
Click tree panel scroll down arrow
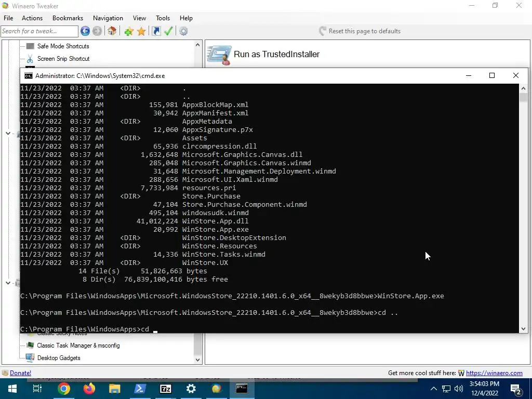coord(198,360)
